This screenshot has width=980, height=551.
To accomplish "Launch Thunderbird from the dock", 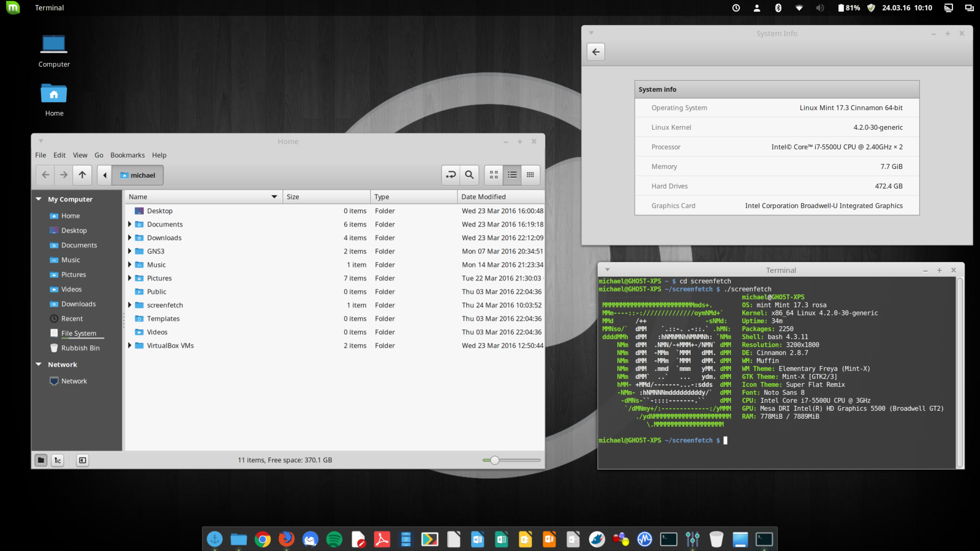I will pos(311,539).
